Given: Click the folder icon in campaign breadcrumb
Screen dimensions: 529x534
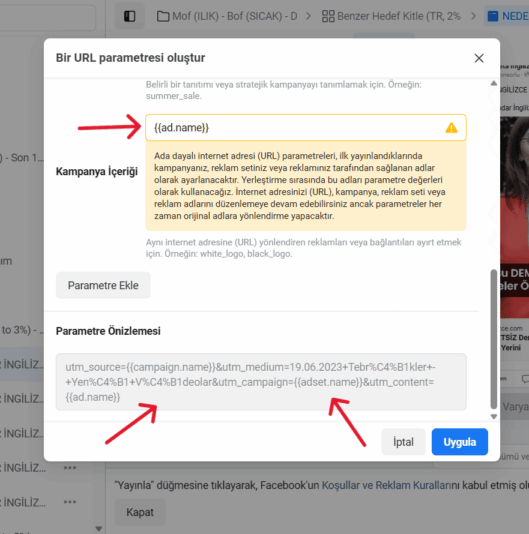Looking at the screenshot, I should pos(163,16).
